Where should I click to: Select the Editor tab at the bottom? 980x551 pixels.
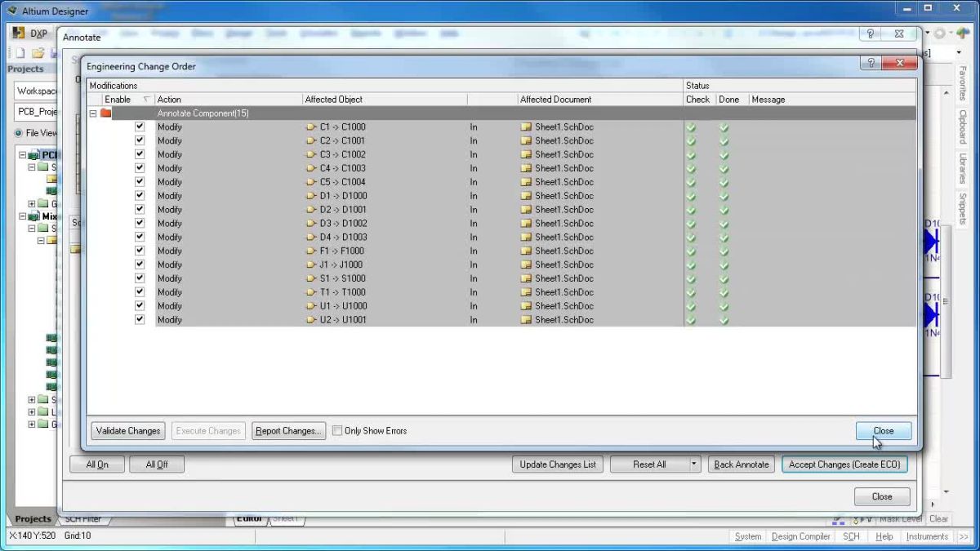248,518
